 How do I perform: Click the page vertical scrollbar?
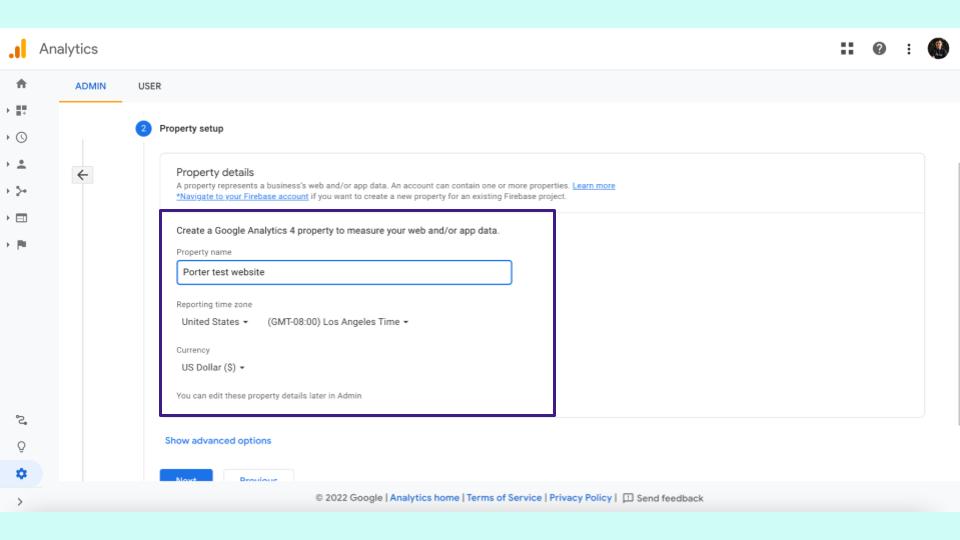[958, 294]
